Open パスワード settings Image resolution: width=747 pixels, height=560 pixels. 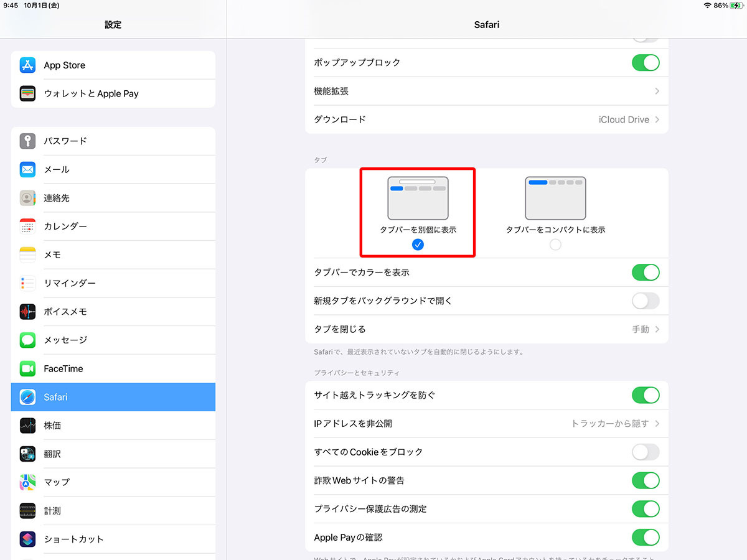113,141
